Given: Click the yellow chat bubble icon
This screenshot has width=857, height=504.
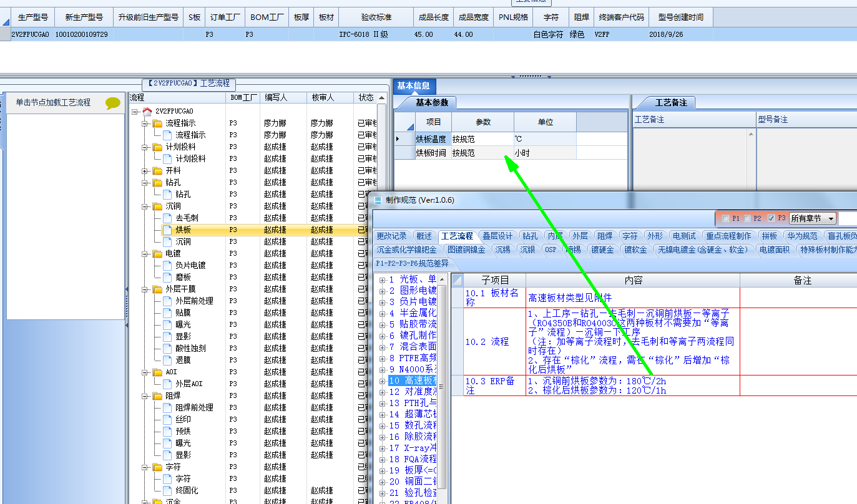Looking at the screenshot, I should tap(112, 103).
